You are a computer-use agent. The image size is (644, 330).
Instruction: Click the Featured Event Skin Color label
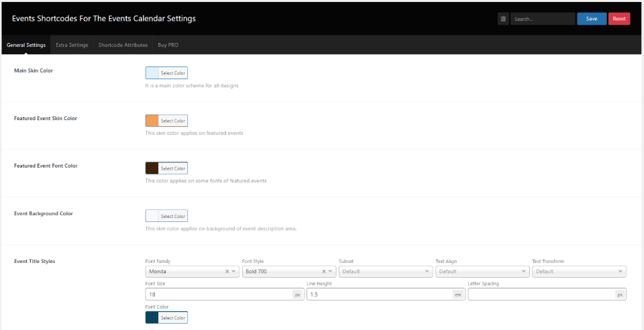click(x=46, y=118)
